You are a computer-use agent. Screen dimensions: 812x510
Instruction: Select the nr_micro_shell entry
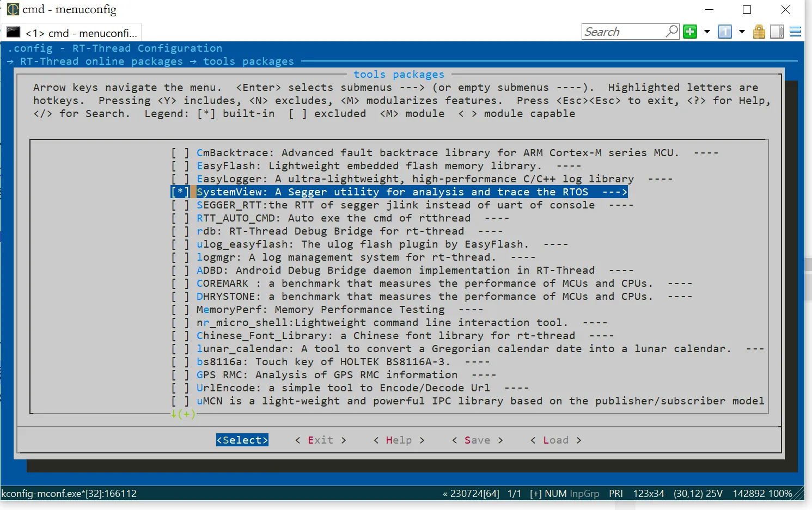pyautogui.click(x=389, y=323)
